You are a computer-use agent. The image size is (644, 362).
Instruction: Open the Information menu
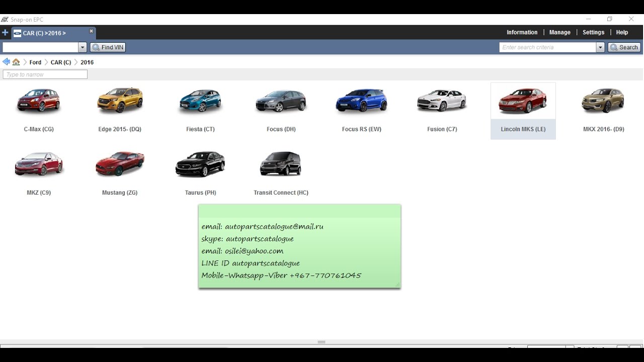pos(522,32)
